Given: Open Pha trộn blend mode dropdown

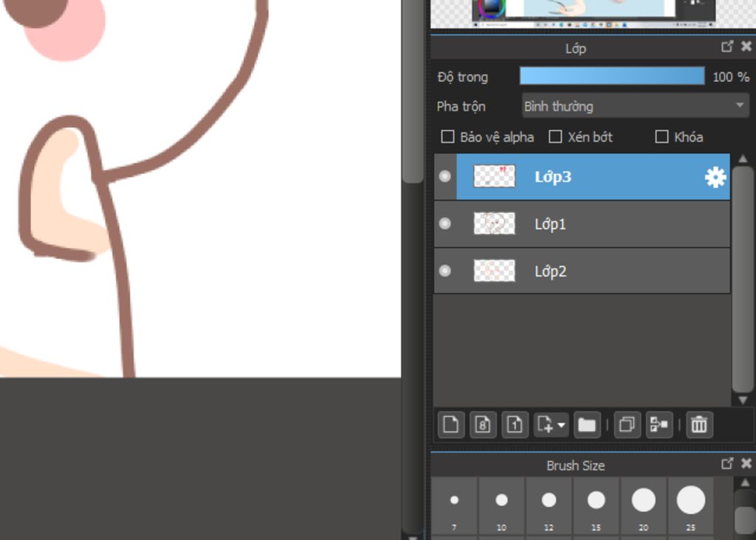Looking at the screenshot, I should tap(636, 106).
